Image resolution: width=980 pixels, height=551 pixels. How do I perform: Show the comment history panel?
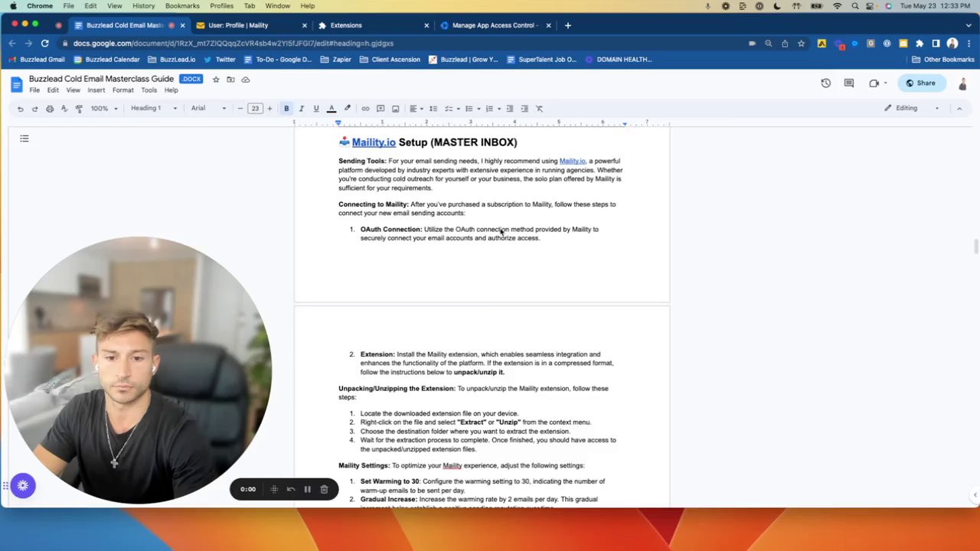[848, 83]
